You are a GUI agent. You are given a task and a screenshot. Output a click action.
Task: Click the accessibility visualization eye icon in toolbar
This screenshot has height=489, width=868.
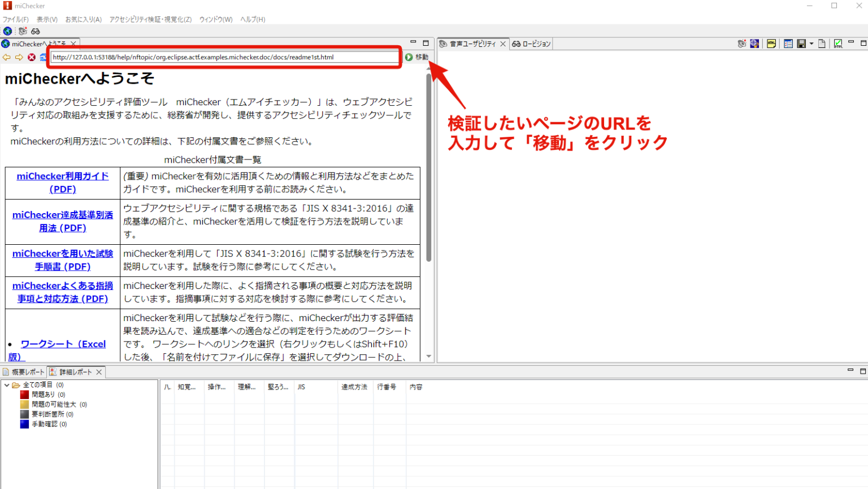pos(23,32)
